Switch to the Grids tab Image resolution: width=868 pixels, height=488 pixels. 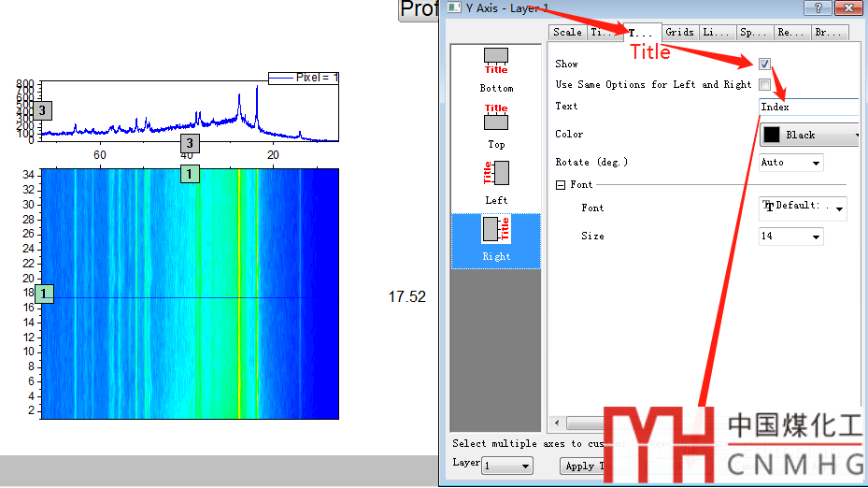[679, 32]
